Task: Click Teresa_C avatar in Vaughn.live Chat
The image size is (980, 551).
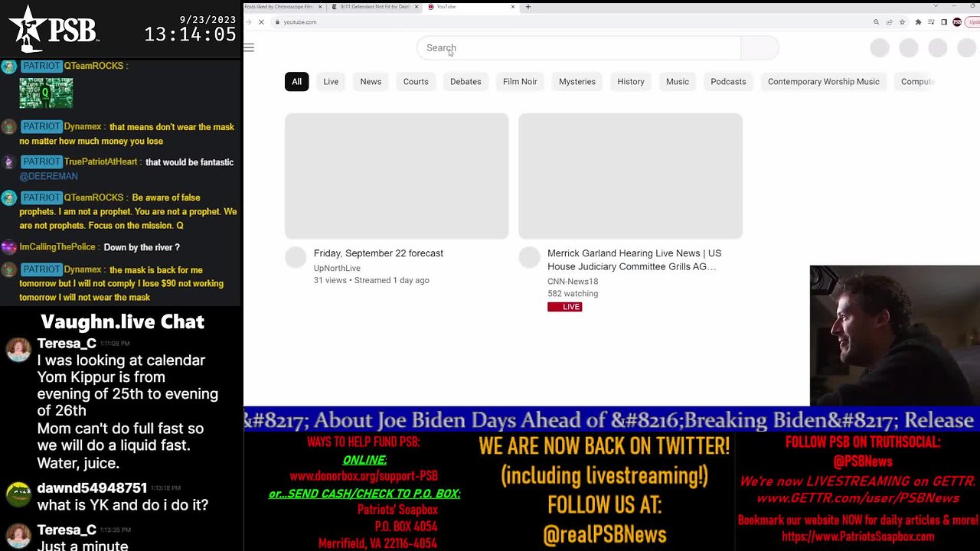Action: 18,350
